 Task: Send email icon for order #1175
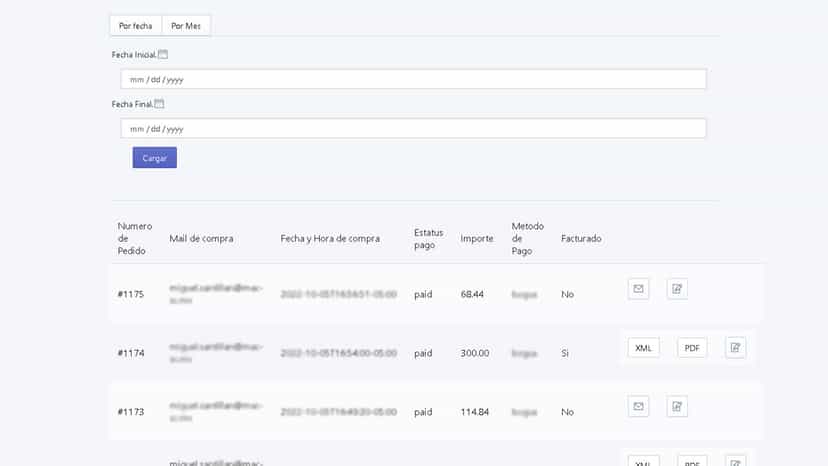(638, 289)
